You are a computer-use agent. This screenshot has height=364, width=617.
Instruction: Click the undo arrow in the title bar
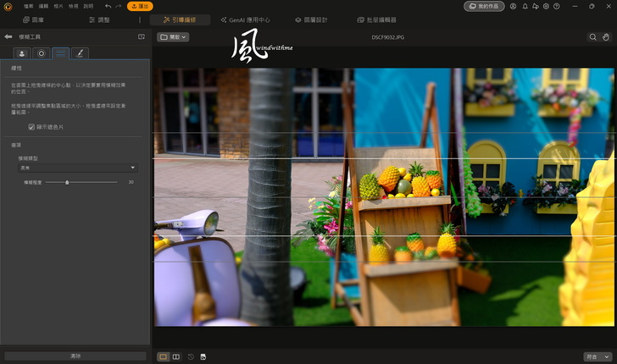[x=108, y=6]
